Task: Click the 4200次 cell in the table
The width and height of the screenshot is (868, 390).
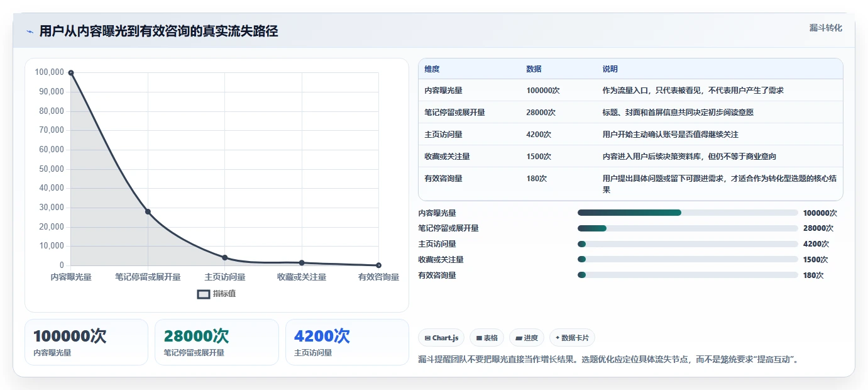Action: tap(539, 135)
